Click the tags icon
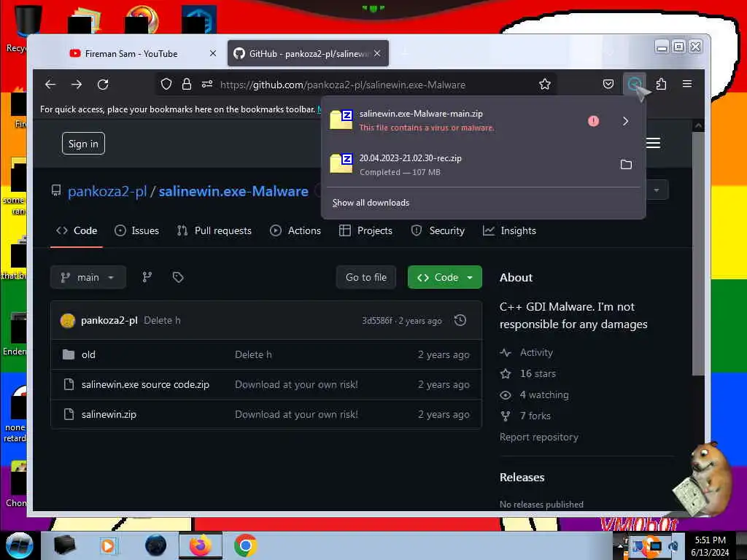 point(178,277)
